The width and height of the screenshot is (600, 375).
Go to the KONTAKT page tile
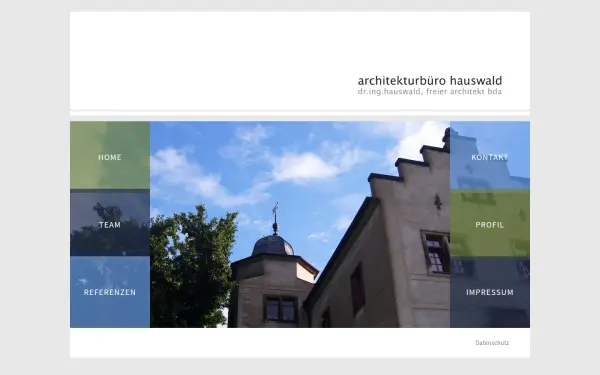click(x=490, y=155)
